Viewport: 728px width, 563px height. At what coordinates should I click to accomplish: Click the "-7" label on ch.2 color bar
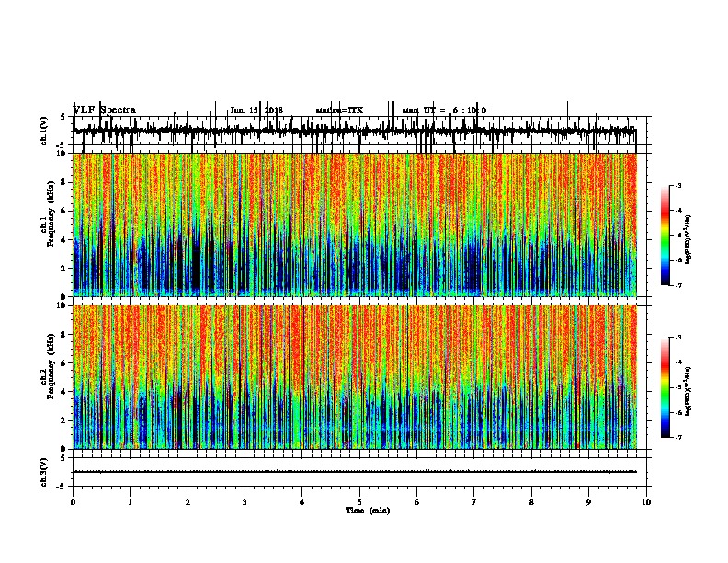pos(677,437)
